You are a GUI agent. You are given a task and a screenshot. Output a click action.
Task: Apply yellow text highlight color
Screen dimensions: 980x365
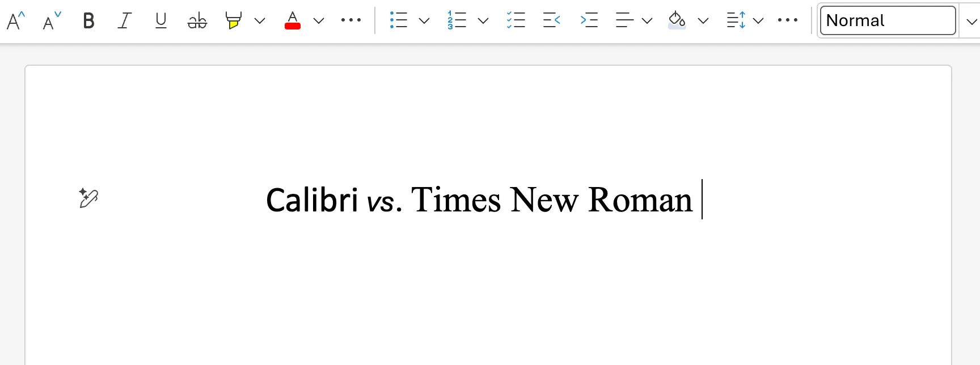233,21
